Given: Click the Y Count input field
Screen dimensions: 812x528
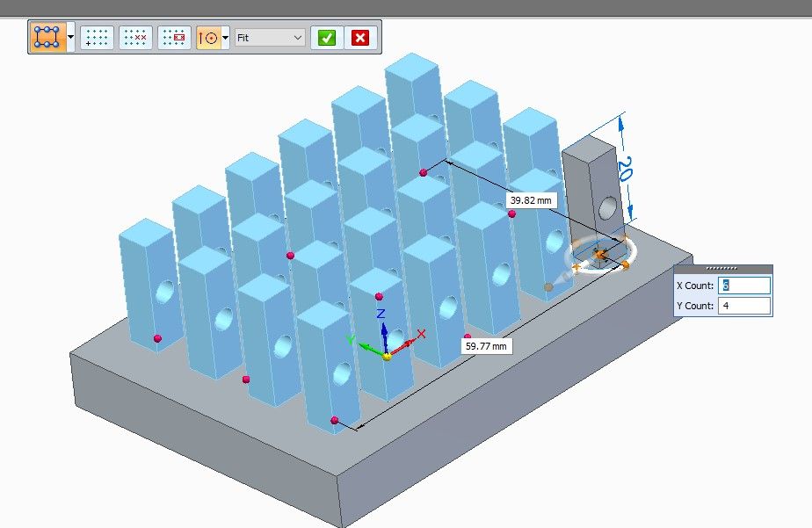Looking at the screenshot, I should [743, 306].
